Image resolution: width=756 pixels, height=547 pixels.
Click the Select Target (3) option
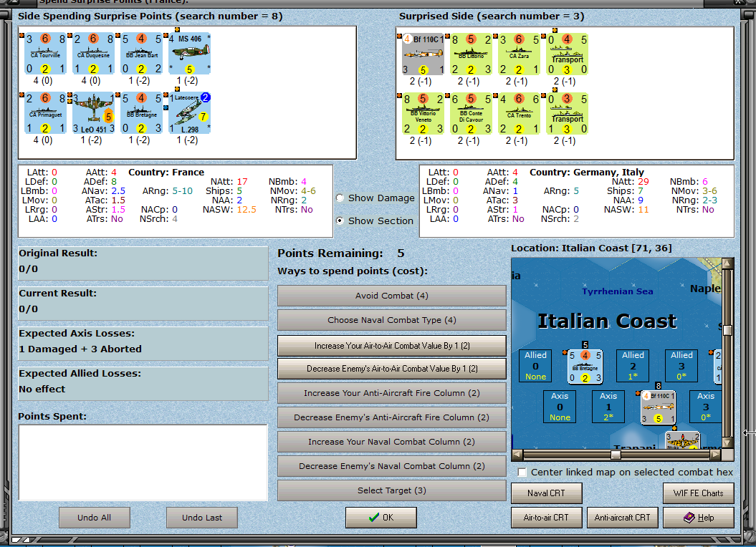click(x=391, y=490)
